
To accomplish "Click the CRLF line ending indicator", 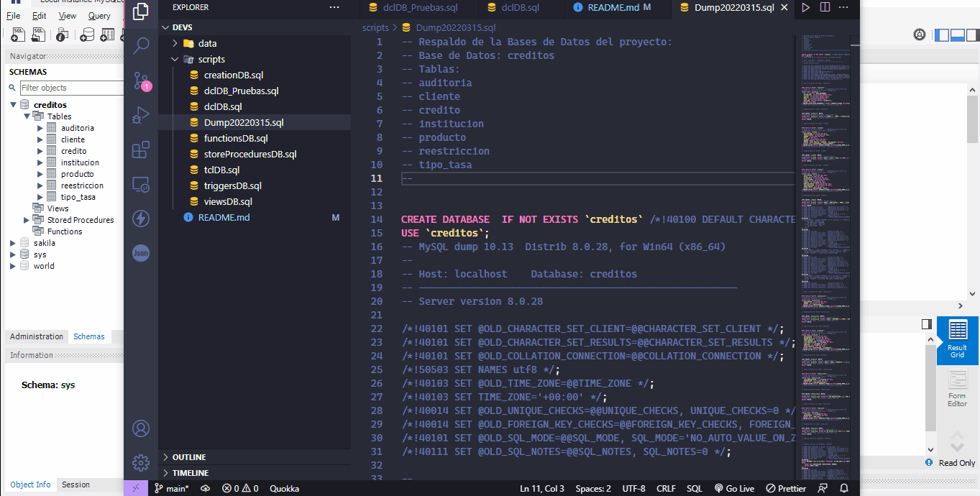I will pos(666,488).
